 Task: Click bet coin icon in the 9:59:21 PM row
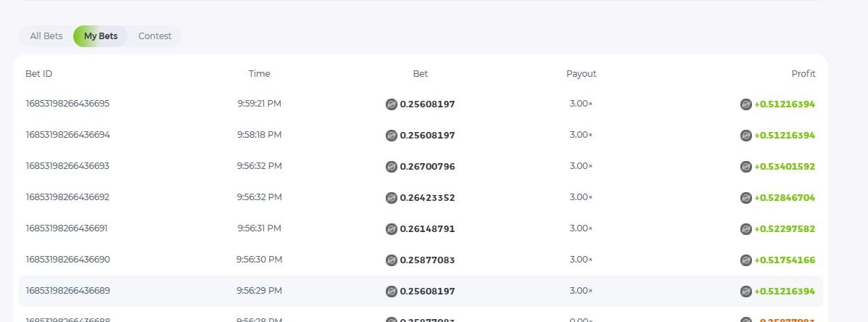point(392,104)
